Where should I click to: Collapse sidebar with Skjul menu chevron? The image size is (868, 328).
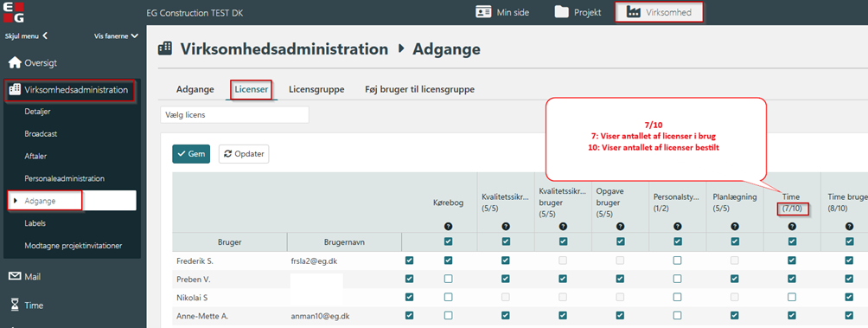click(45, 36)
